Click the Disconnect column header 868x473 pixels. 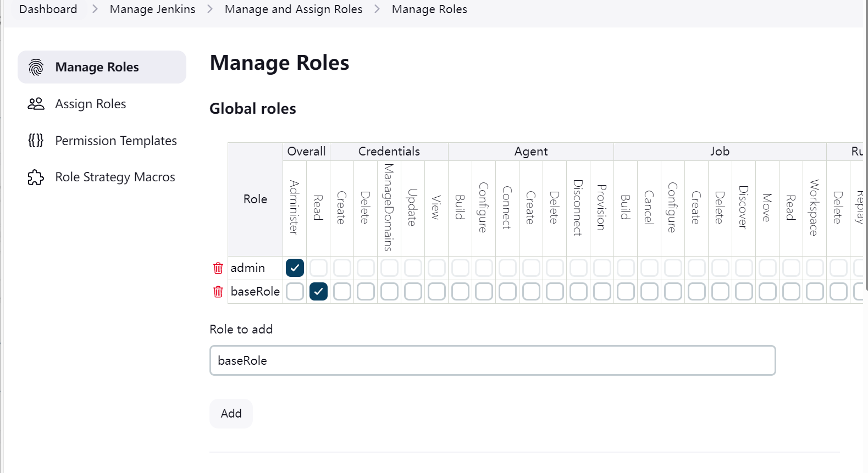point(578,208)
